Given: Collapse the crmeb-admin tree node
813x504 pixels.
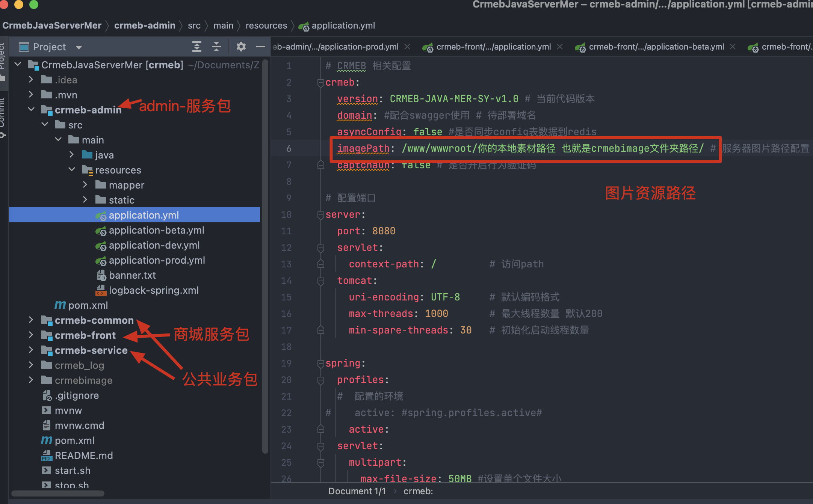Looking at the screenshot, I should pyautogui.click(x=31, y=109).
